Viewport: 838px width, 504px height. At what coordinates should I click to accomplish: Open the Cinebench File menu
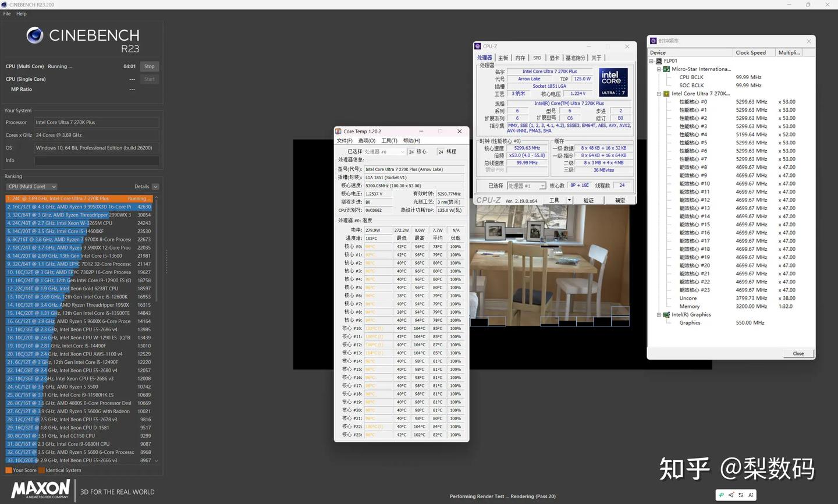[x=7, y=14]
